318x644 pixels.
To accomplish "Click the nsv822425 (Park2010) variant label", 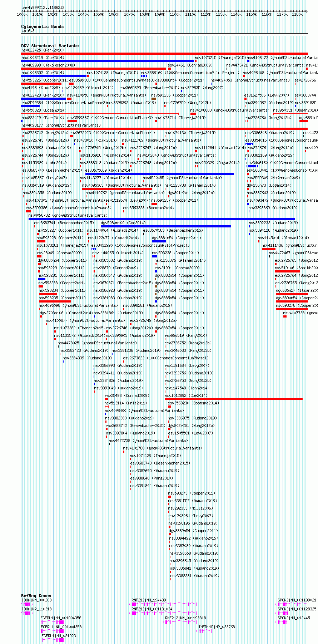I will click(x=43, y=50).
